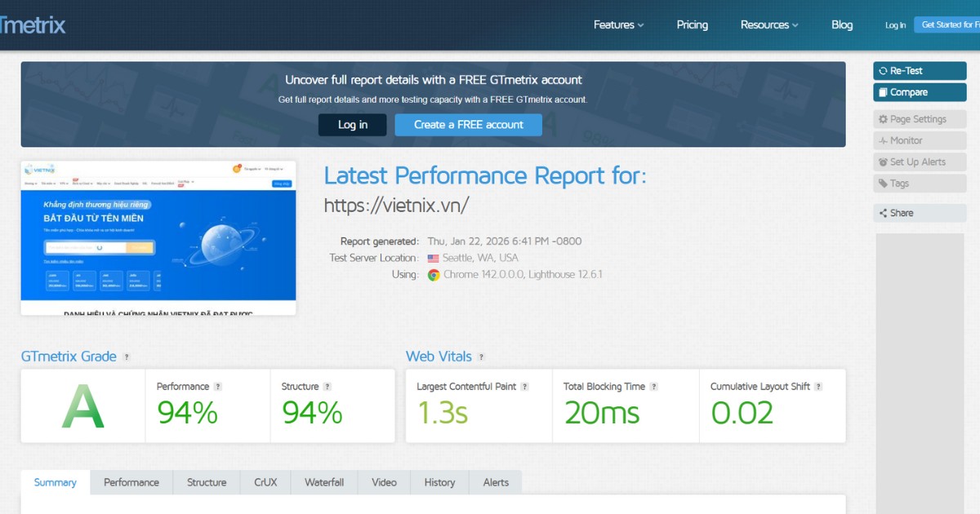980x514 pixels.
Task: Click help icon for Cumulative Layout Shift
Action: pyautogui.click(x=818, y=387)
